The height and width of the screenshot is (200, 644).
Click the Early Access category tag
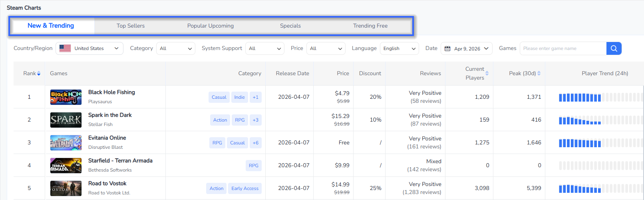pyautogui.click(x=245, y=188)
